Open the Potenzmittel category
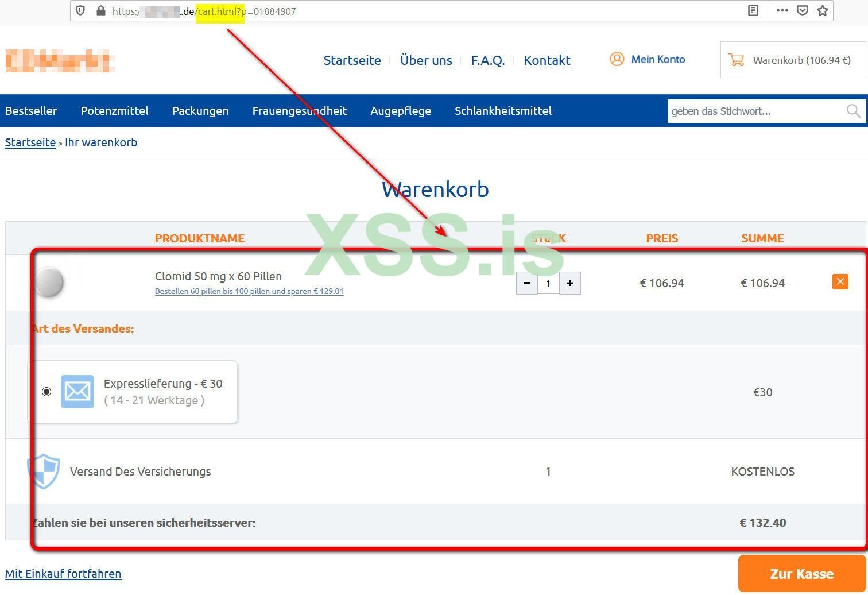 click(115, 111)
